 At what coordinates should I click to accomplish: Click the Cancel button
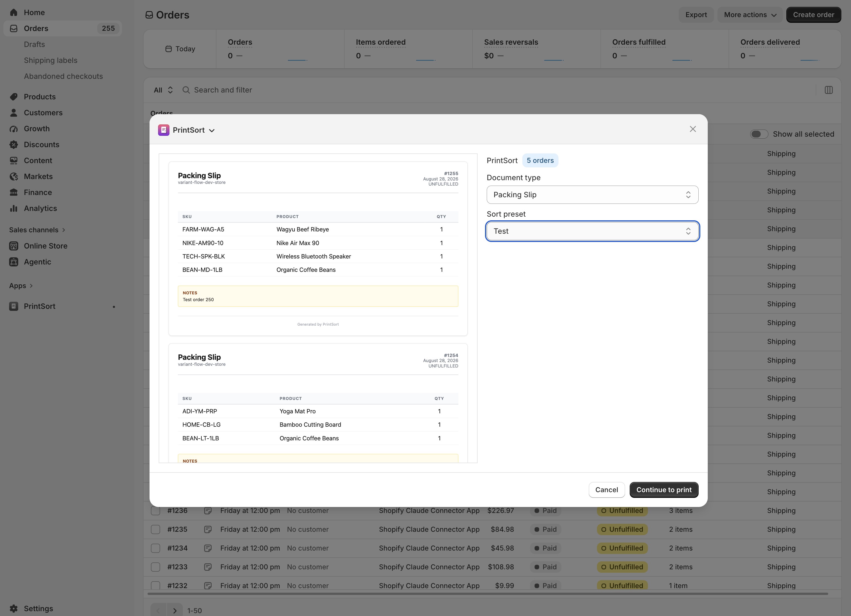point(606,490)
